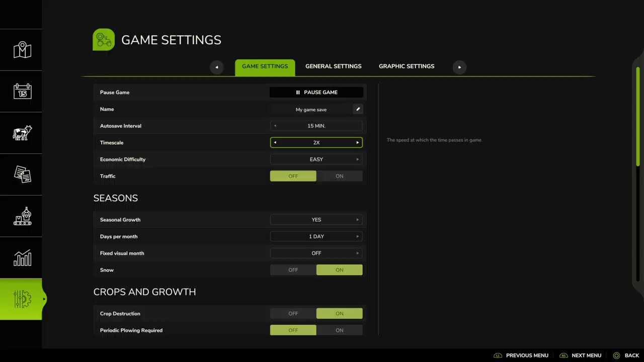
Task: Select the Snow row label
Action: click(107, 270)
